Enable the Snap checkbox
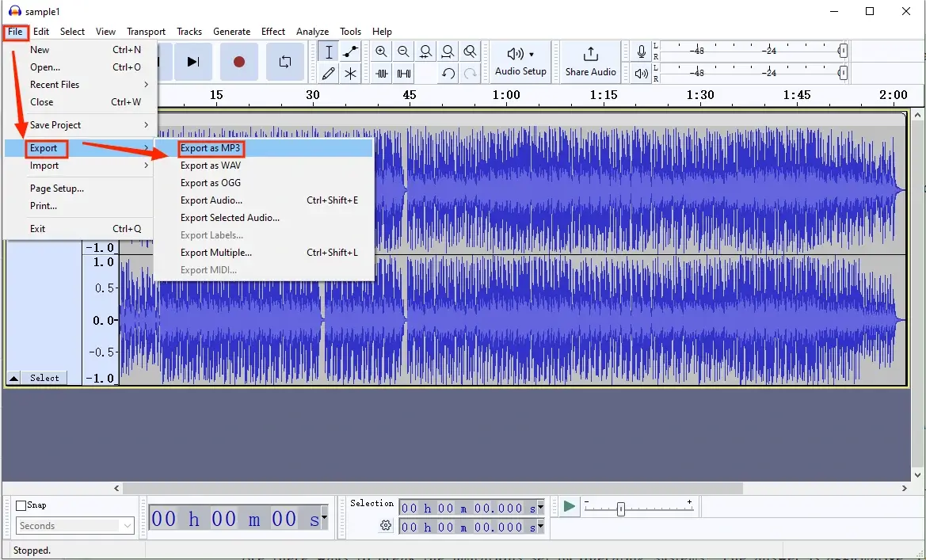 click(20, 505)
